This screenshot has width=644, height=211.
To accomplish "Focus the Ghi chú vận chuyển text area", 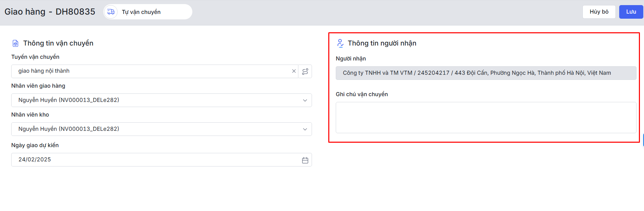I will (486, 118).
